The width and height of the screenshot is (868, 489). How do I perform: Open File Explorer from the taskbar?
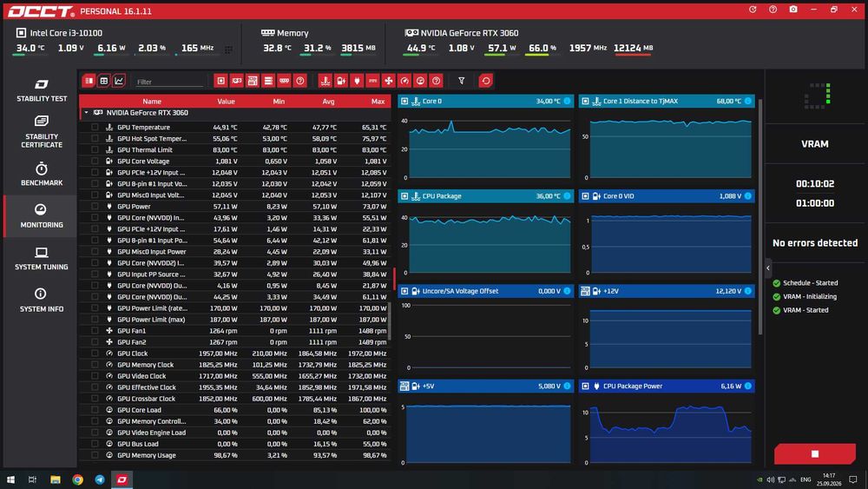point(56,479)
